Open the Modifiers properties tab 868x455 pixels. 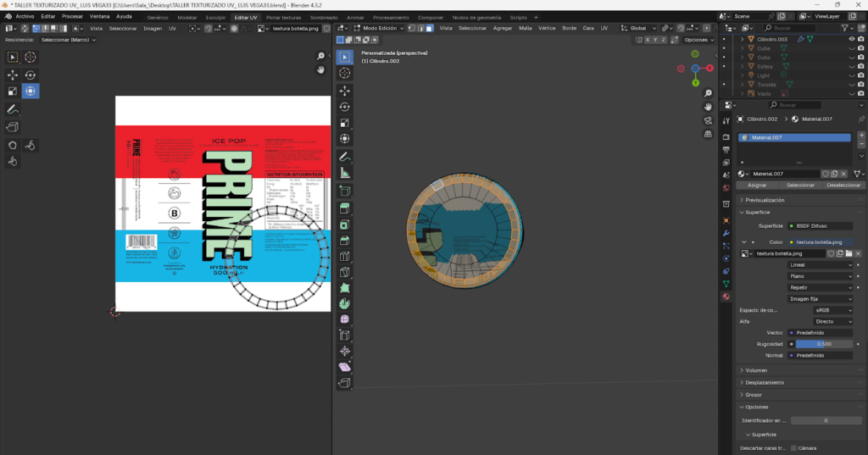point(726,233)
